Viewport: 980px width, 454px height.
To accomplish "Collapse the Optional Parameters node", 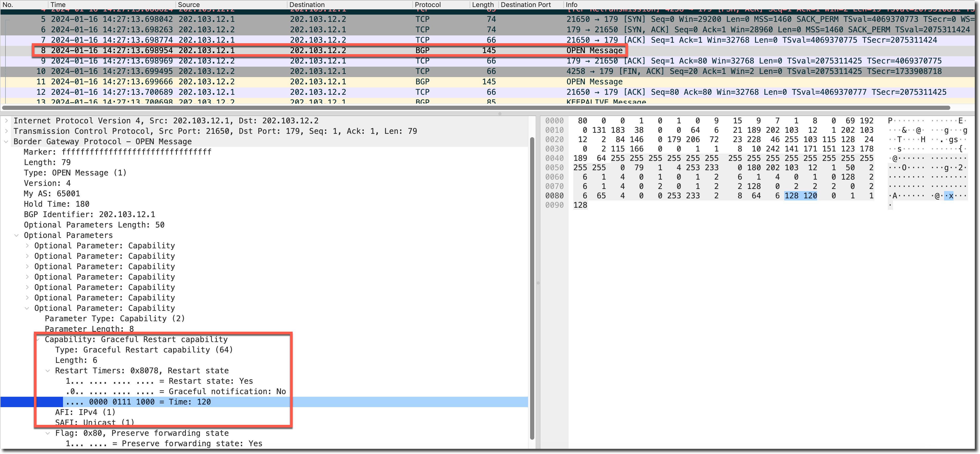I will pyautogui.click(x=16, y=235).
